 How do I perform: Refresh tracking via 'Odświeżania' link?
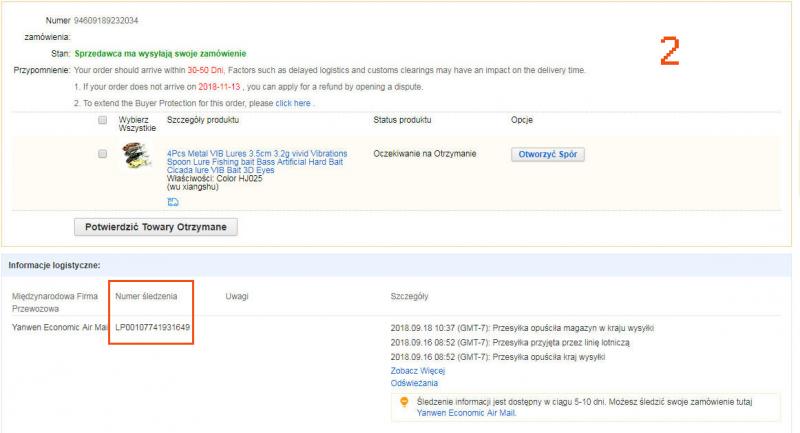click(413, 382)
